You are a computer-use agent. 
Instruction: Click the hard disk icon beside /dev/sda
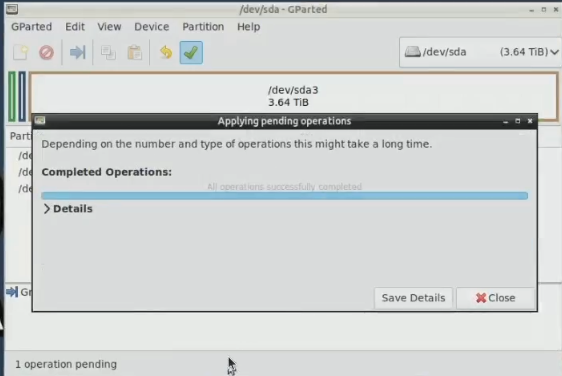point(413,52)
